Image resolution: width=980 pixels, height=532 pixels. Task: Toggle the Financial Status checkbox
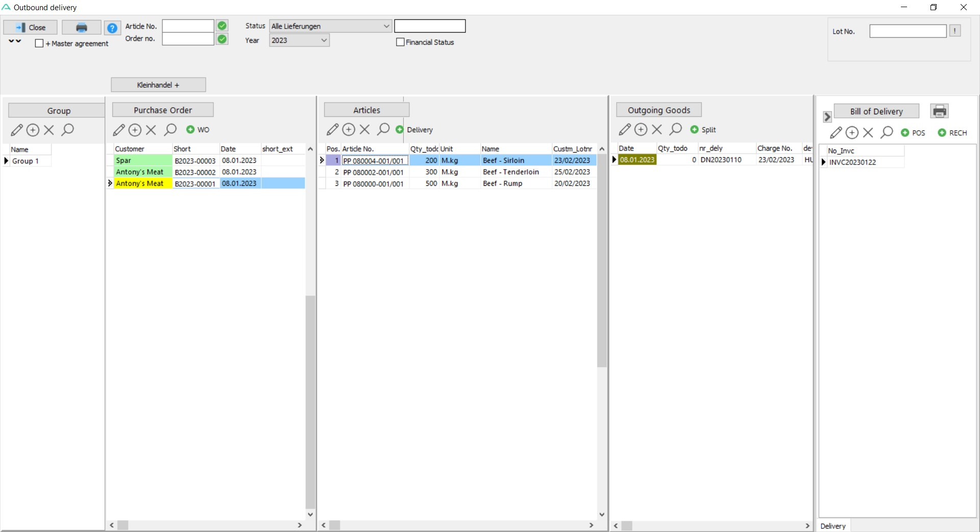coord(400,42)
